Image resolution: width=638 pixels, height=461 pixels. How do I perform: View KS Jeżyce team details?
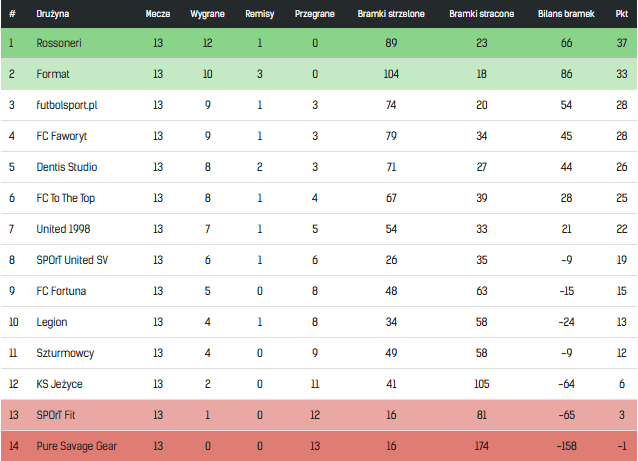tap(59, 384)
